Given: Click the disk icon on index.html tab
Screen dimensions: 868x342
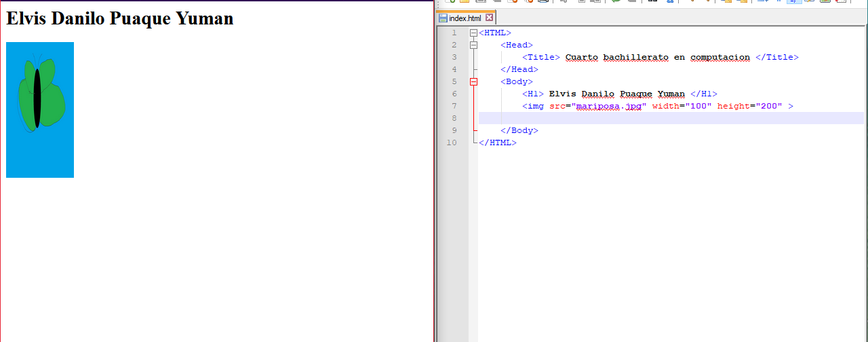Looking at the screenshot, I should [x=443, y=18].
